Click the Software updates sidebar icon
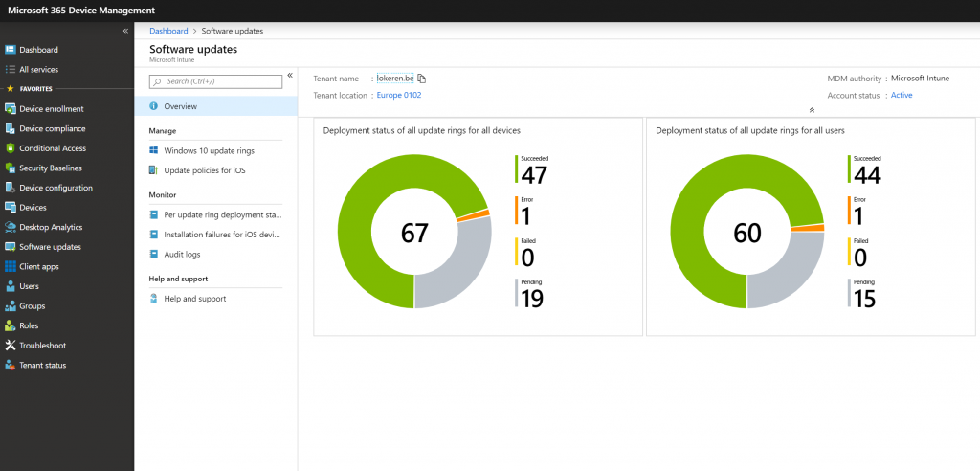980x471 pixels. [10, 246]
